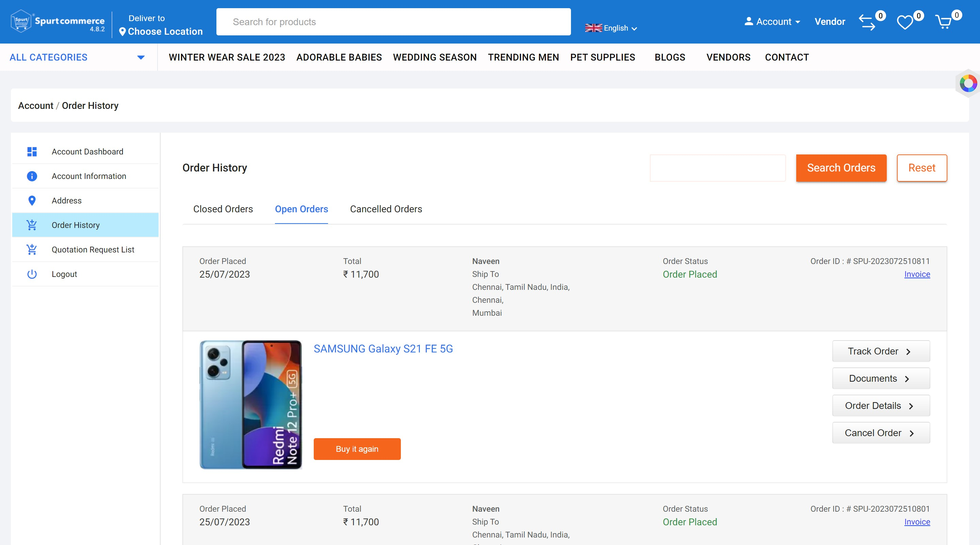Open Invoice link for order SPU-2023072510811
The image size is (980, 545).
(917, 274)
